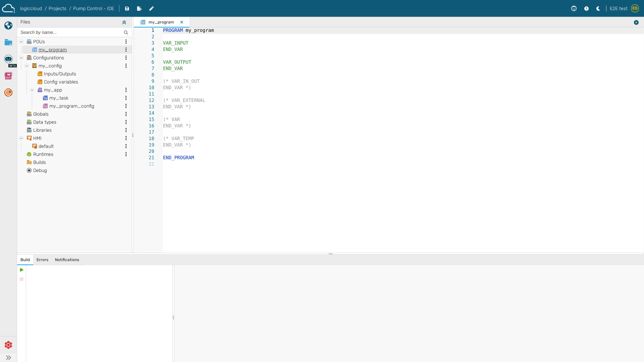
Task: Open Inputs/Outputs item
Action: pyautogui.click(x=60, y=74)
